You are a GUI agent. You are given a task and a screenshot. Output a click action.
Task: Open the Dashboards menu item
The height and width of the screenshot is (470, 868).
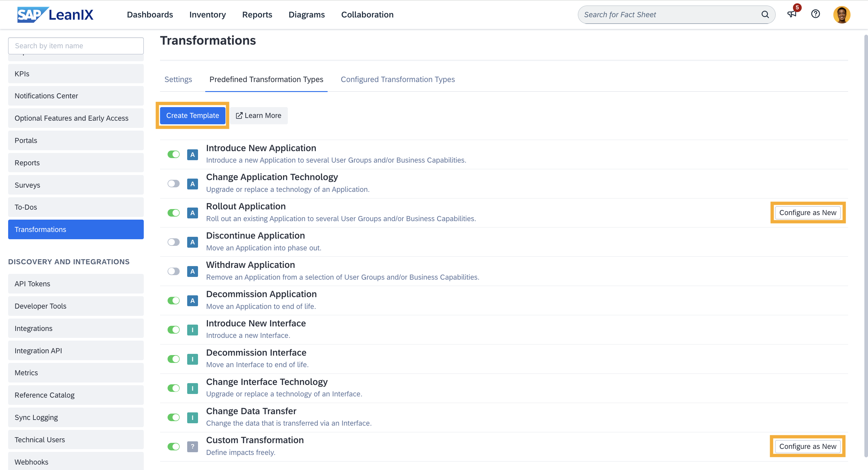(150, 14)
